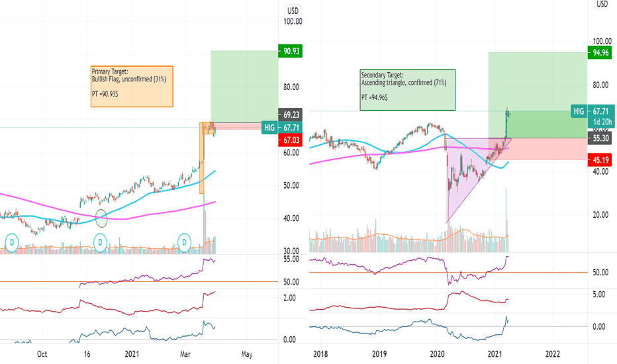Screen dimensions: 617x364
Task: Select the gray 55.30 entry price label
Action: click(600, 138)
